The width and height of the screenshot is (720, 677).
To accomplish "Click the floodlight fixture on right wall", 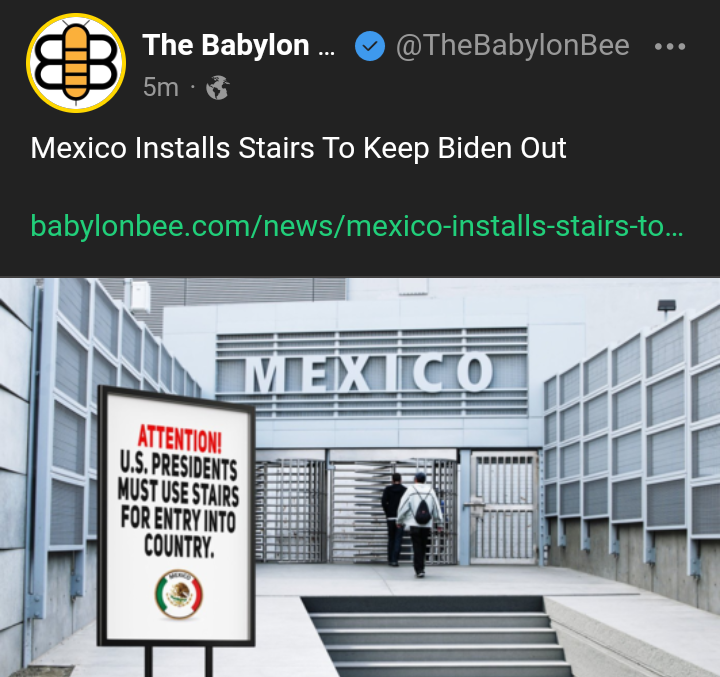I will pos(666,305).
